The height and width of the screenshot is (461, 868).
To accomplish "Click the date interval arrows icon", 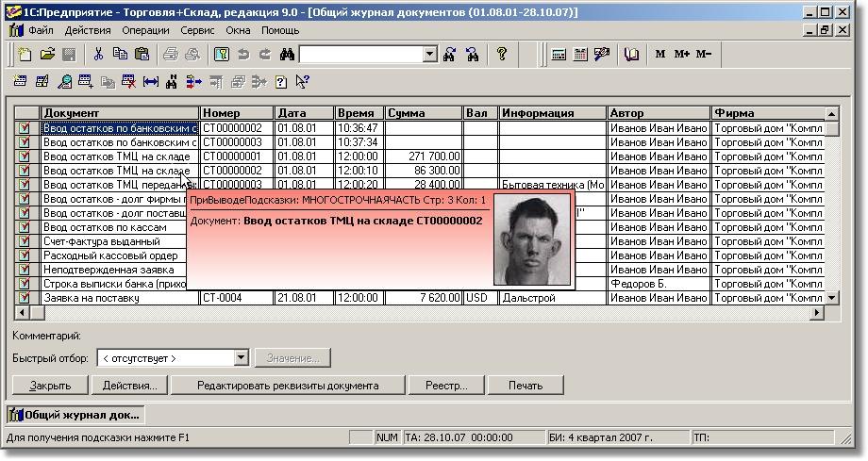I will 150,82.
